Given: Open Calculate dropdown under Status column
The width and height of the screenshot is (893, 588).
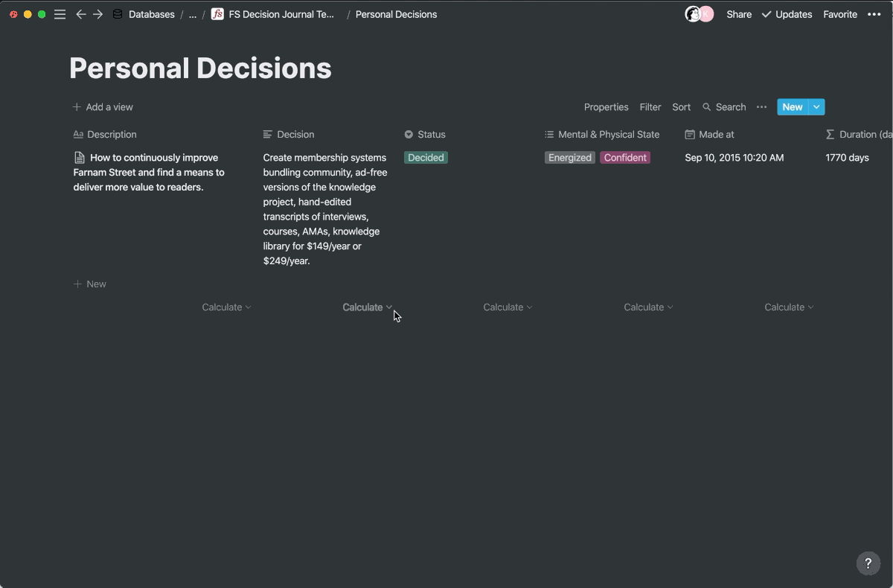Looking at the screenshot, I should tap(508, 307).
